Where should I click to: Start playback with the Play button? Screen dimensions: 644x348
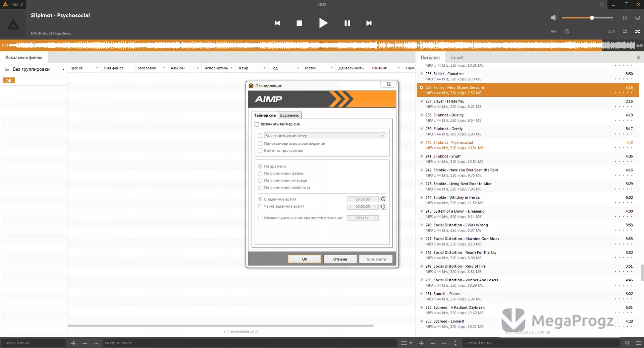coord(323,23)
